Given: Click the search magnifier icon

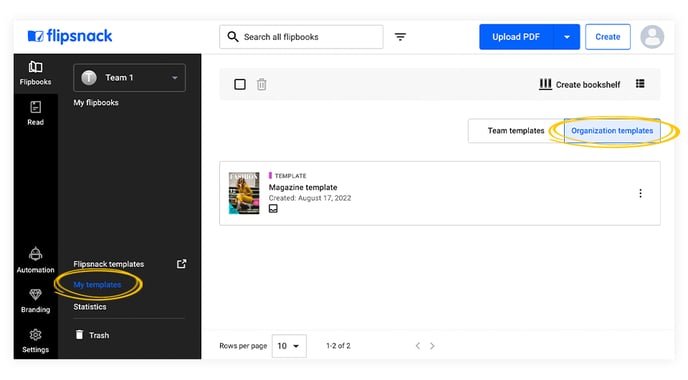Looking at the screenshot, I should pos(233,37).
